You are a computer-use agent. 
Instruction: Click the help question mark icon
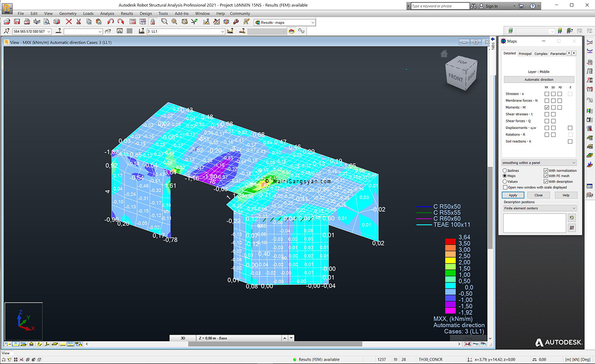coord(533,6)
